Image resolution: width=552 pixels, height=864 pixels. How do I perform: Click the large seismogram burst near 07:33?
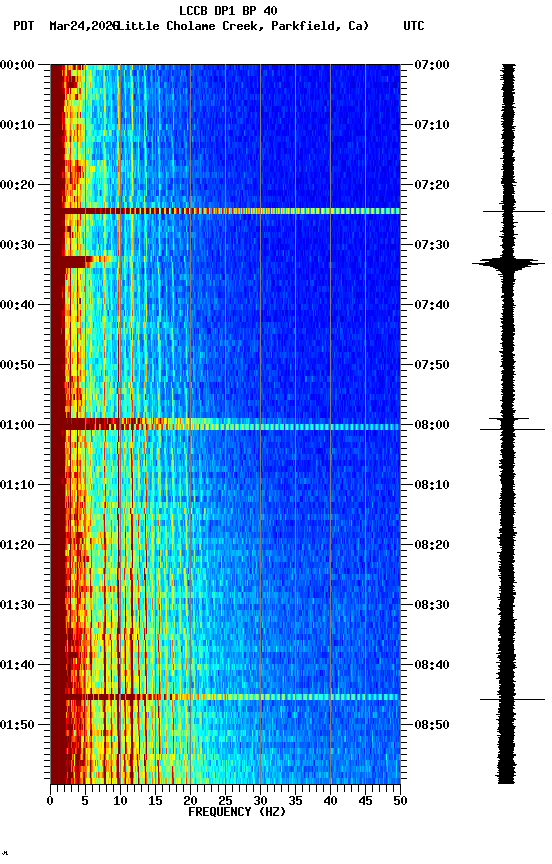508,264
